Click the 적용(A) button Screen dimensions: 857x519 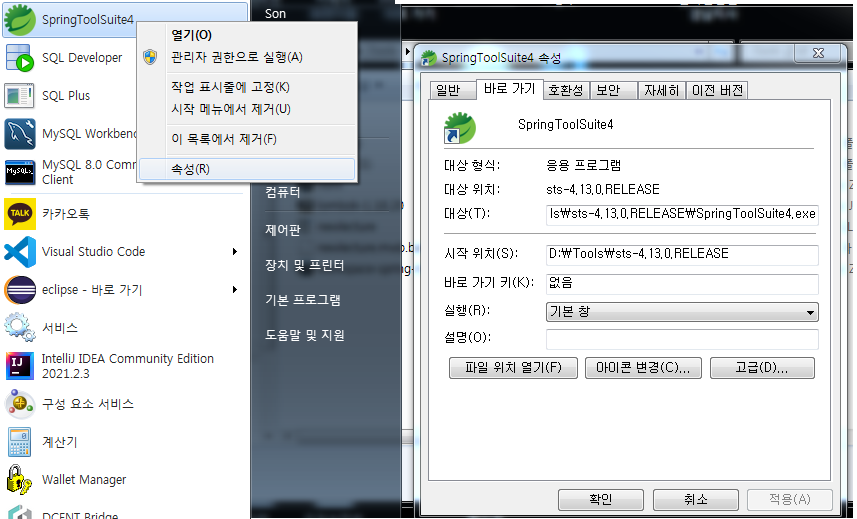click(790, 499)
